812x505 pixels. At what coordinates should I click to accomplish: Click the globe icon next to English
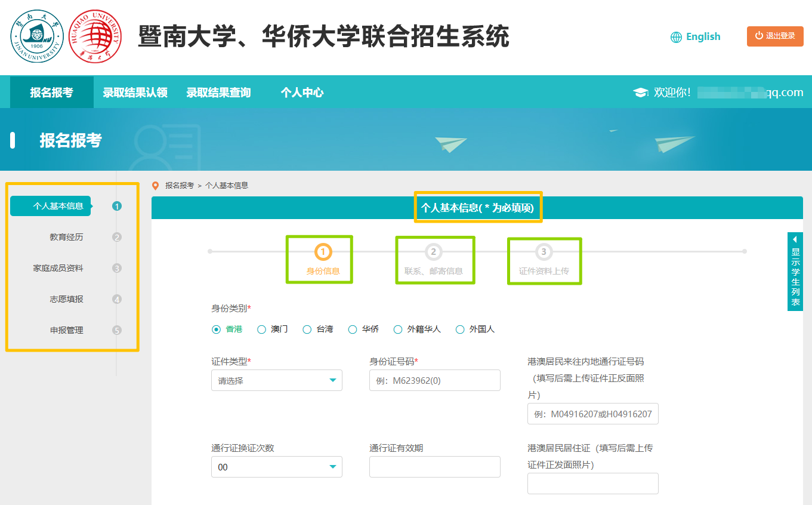(x=676, y=36)
